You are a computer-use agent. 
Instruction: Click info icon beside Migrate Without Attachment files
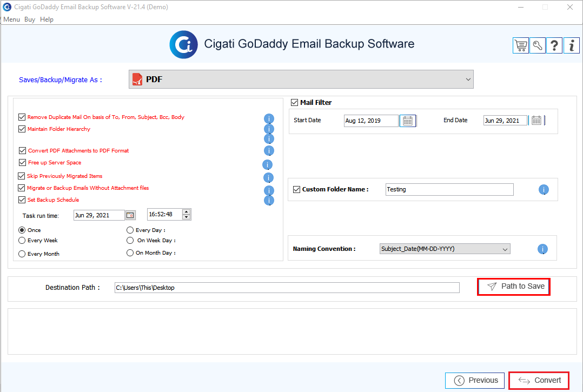click(x=269, y=191)
